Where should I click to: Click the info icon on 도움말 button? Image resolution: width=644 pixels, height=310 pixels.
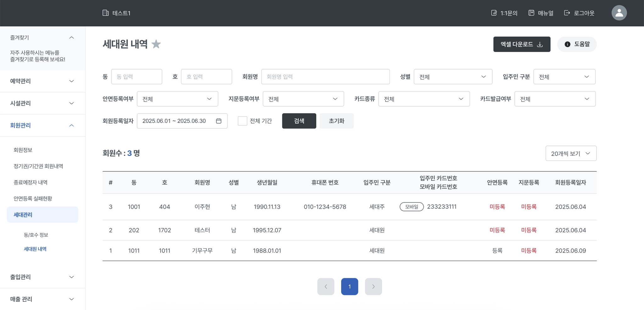point(567,44)
